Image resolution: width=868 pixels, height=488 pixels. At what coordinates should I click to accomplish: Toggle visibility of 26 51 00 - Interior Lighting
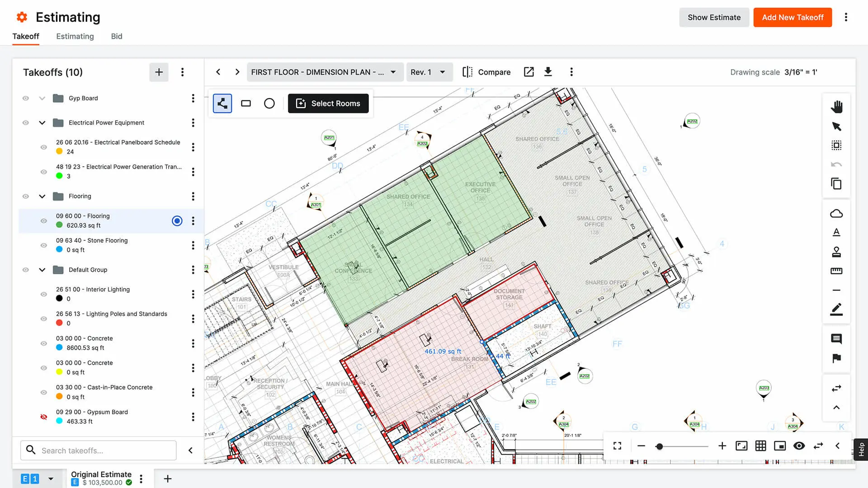coord(43,294)
